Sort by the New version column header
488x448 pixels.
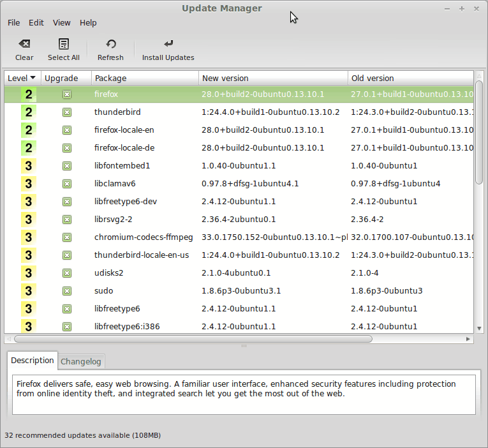(x=273, y=78)
